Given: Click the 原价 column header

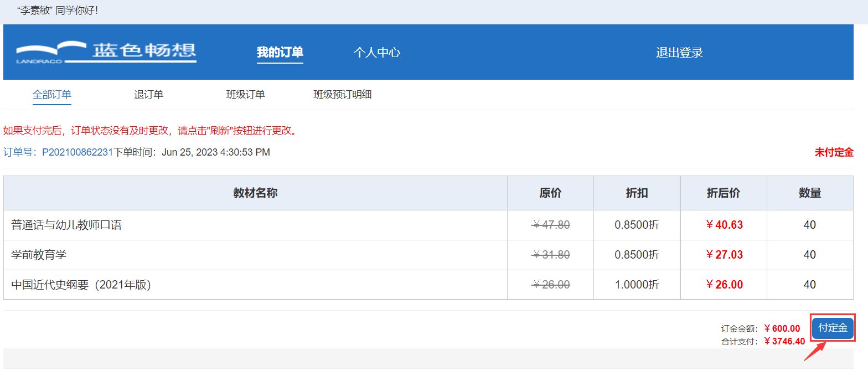Looking at the screenshot, I should tap(550, 193).
